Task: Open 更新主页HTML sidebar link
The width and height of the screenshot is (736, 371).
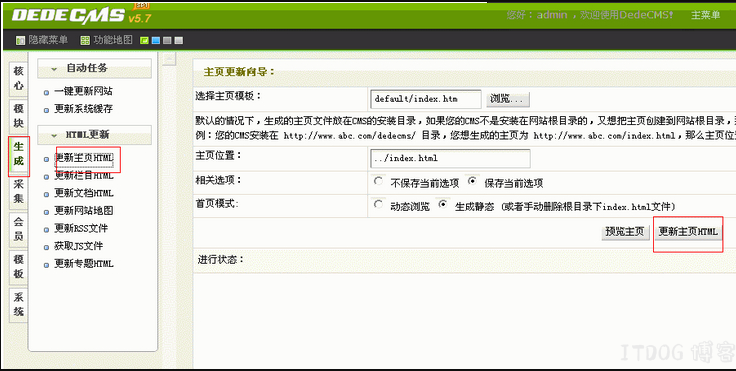Action: coord(84,158)
